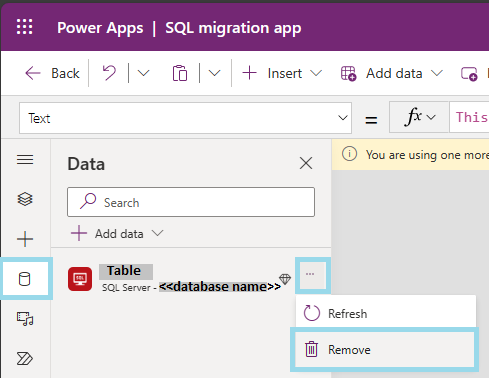
Task: Open the app launcher waffle icon
Action: point(25,27)
